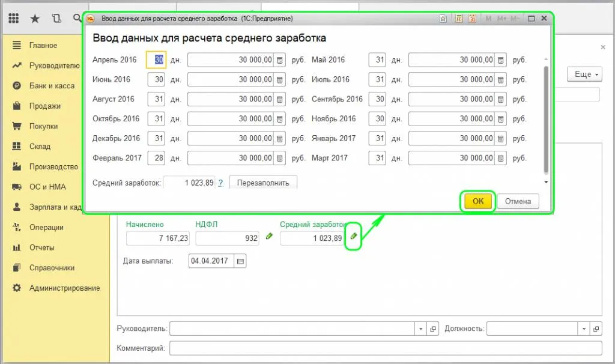
Task: Open calendar icon in dialog title bar
Action: (x=472, y=19)
